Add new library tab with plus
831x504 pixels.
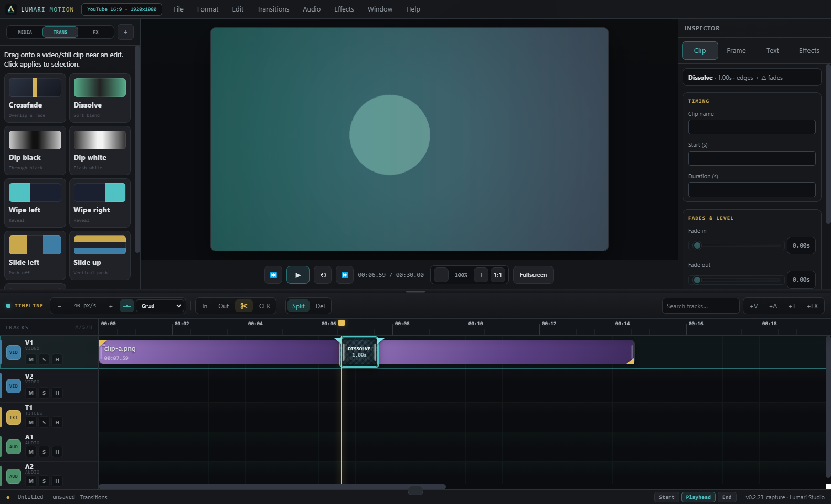click(125, 32)
